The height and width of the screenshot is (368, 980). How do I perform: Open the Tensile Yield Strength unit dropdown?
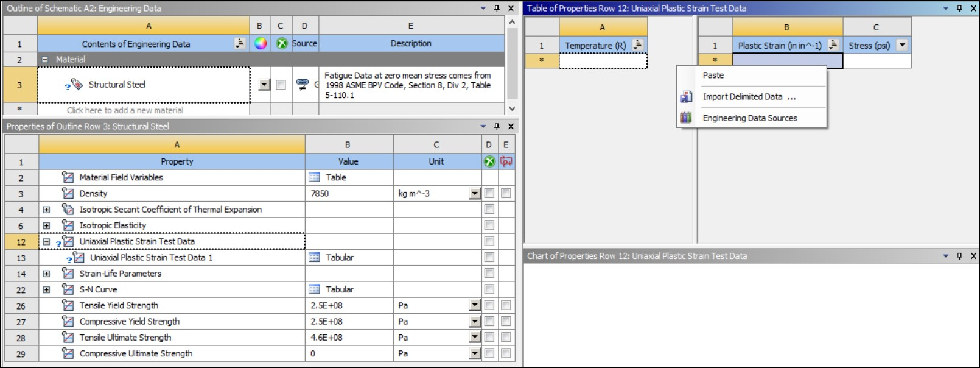pos(475,305)
